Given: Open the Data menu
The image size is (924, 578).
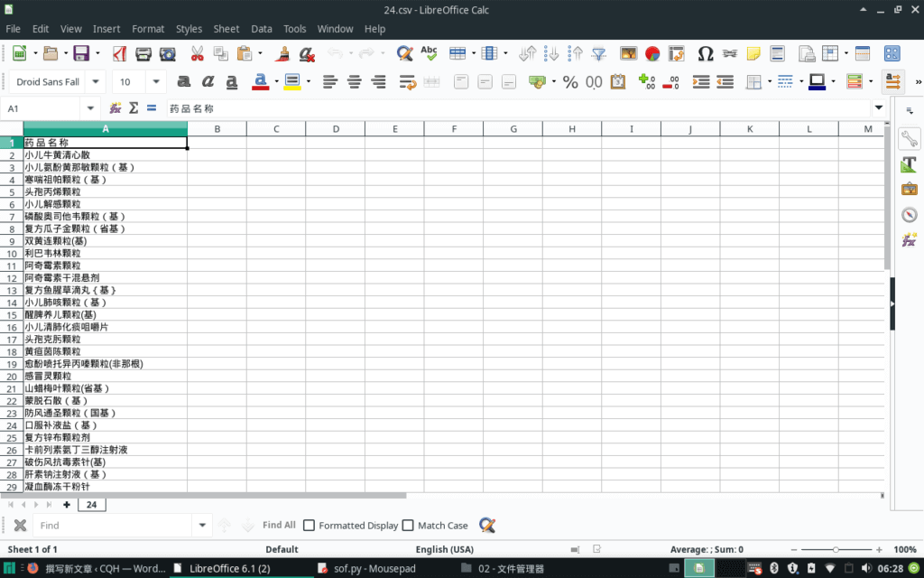Looking at the screenshot, I should click(262, 29).
